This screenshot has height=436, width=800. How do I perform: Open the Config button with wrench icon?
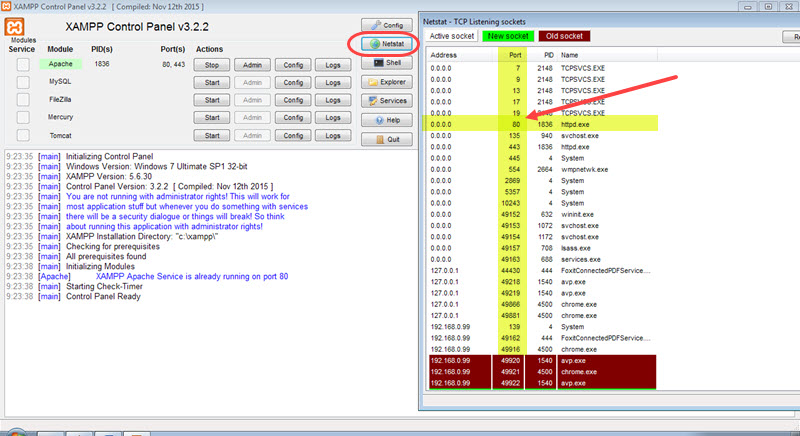[x=387, y=25]
